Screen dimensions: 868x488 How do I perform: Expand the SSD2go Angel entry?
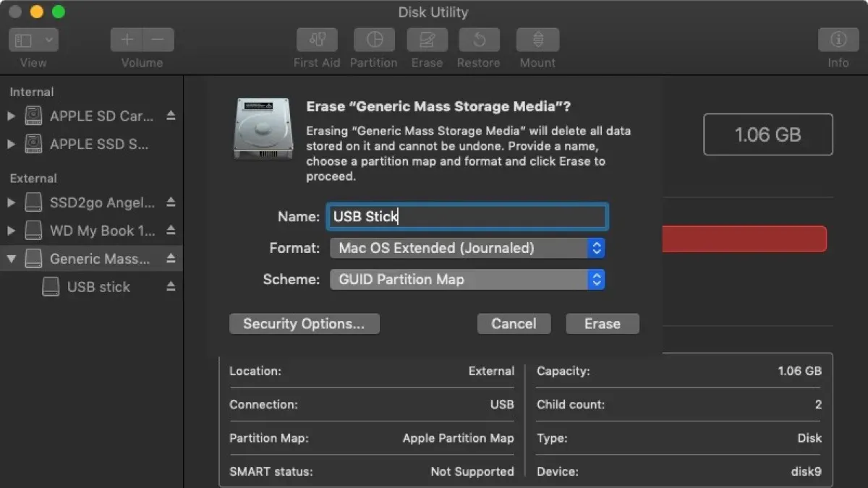(11, 202)
